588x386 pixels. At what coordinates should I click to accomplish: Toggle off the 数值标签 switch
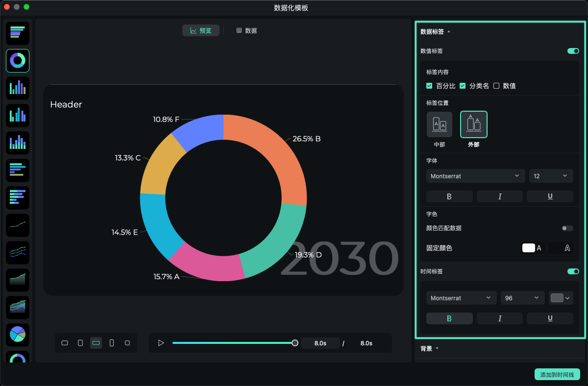[x=573, y=51]
